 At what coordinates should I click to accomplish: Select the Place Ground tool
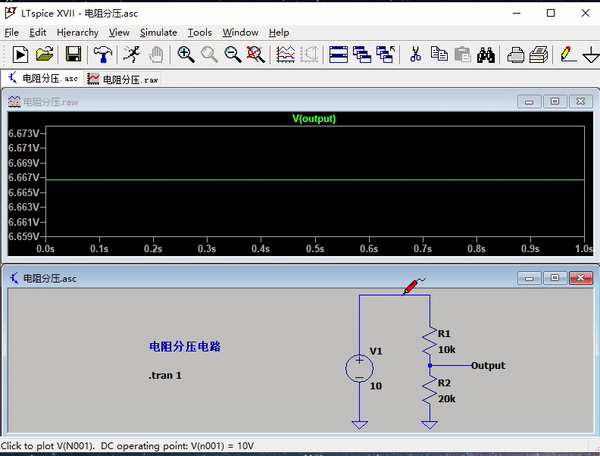coord(591,55)
